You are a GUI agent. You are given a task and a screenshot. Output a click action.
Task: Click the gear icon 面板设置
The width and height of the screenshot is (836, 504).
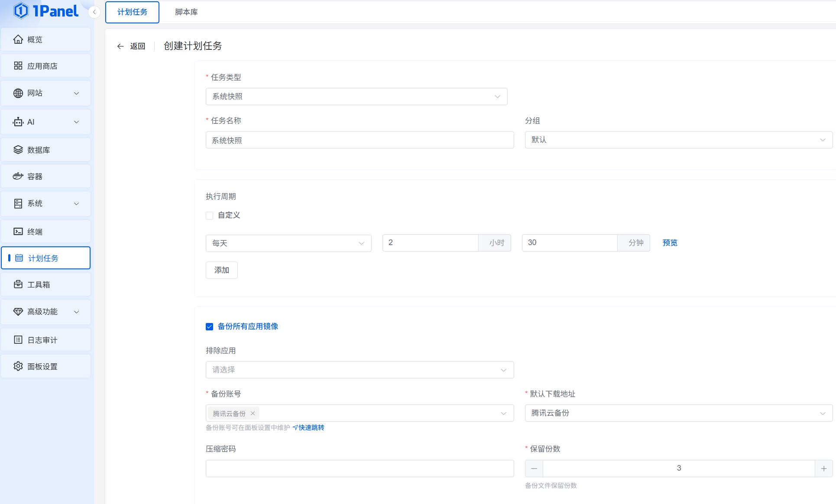pos(18,366)
